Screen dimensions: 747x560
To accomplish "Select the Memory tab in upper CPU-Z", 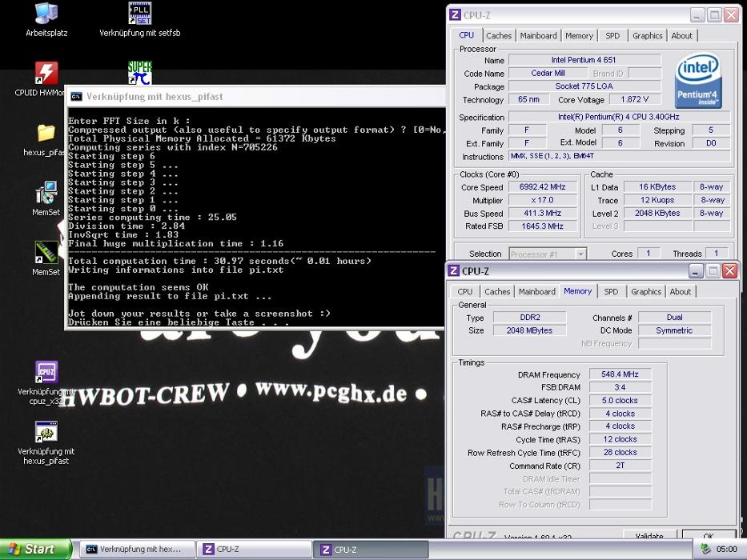I will tap(580, 36).
